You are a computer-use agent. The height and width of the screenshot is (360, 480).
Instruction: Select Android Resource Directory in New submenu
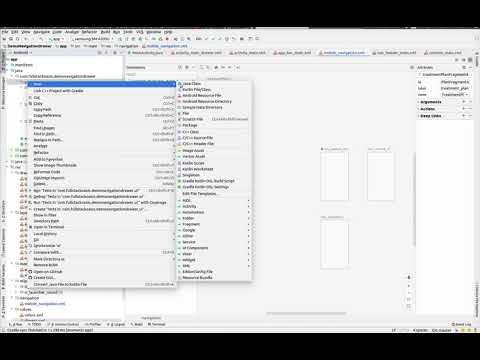click(214, 101)
